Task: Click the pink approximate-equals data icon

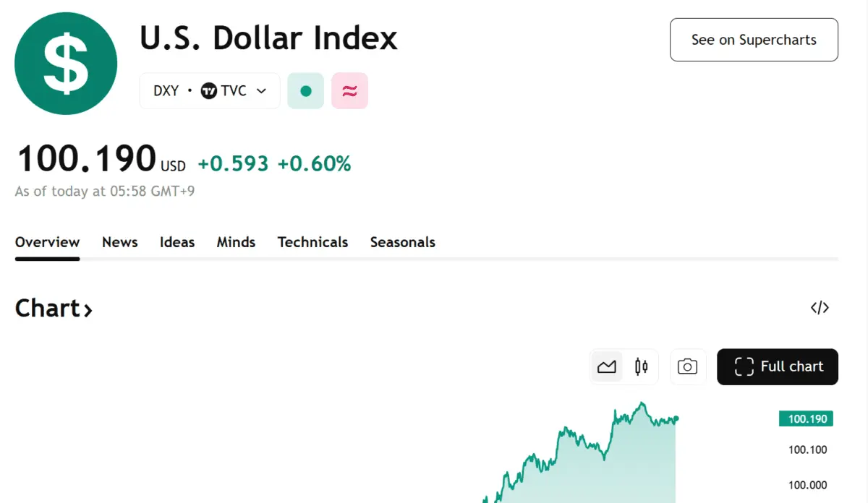Action: pos(349,91)
